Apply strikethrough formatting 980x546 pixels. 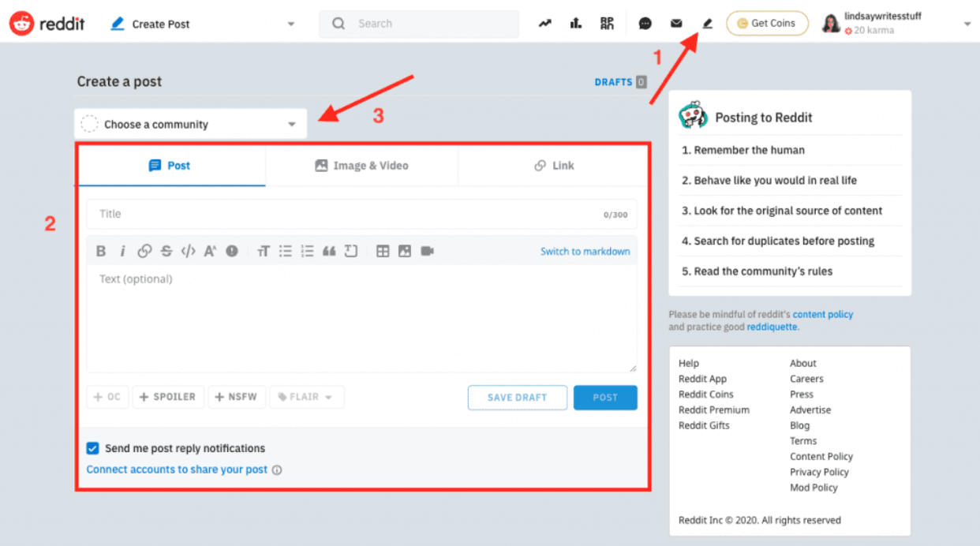(166, 251)
